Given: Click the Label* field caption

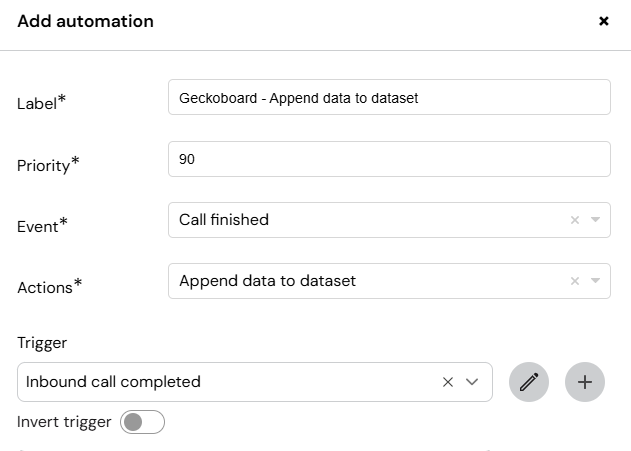Looking at the screenshot, I should point(41,103).
